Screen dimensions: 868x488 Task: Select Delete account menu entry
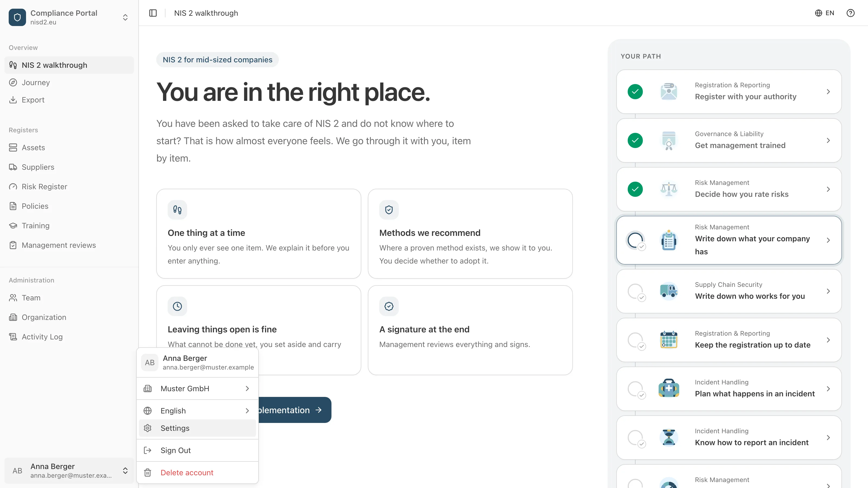coord(197,473)
